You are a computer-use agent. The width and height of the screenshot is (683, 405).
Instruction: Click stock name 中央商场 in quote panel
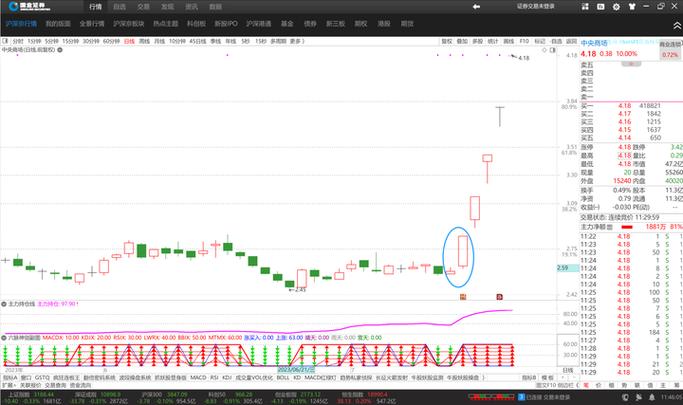(594, 43)
